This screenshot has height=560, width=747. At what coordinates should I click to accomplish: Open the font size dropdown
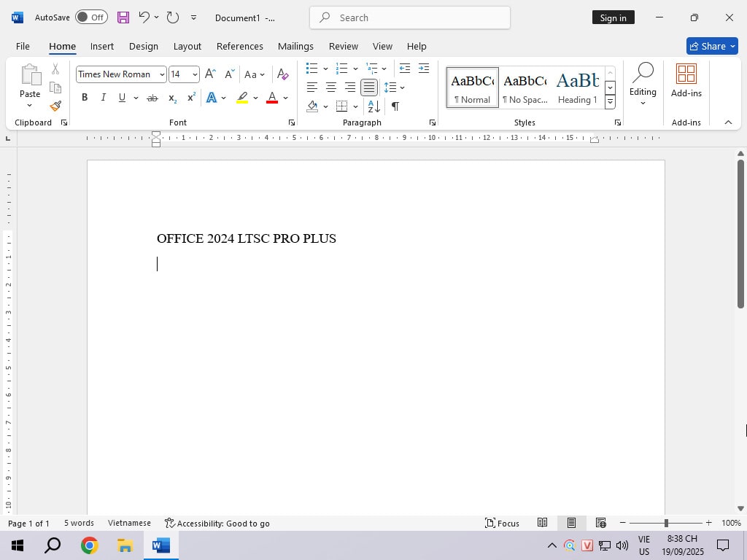point(195,75)
